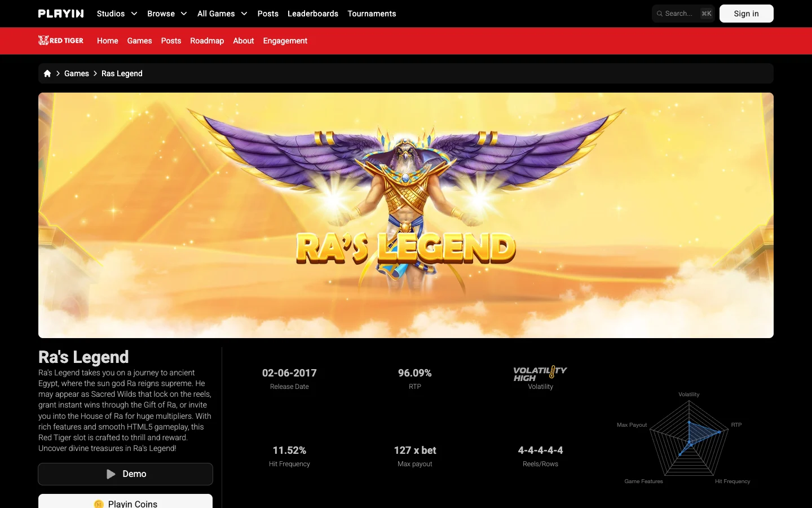Click the 4-4-4-4-4 reels value

540,450
